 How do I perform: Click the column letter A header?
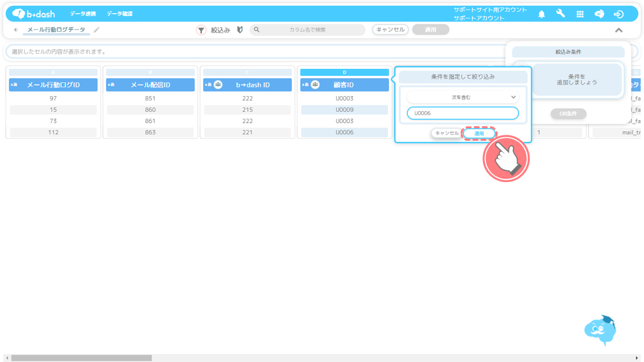pos(53,72)
